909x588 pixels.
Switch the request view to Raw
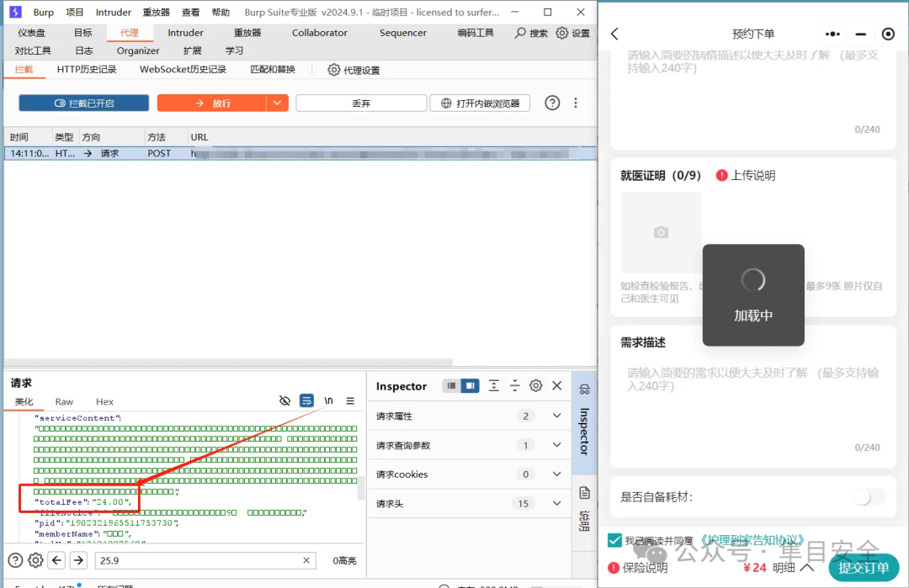64,401
